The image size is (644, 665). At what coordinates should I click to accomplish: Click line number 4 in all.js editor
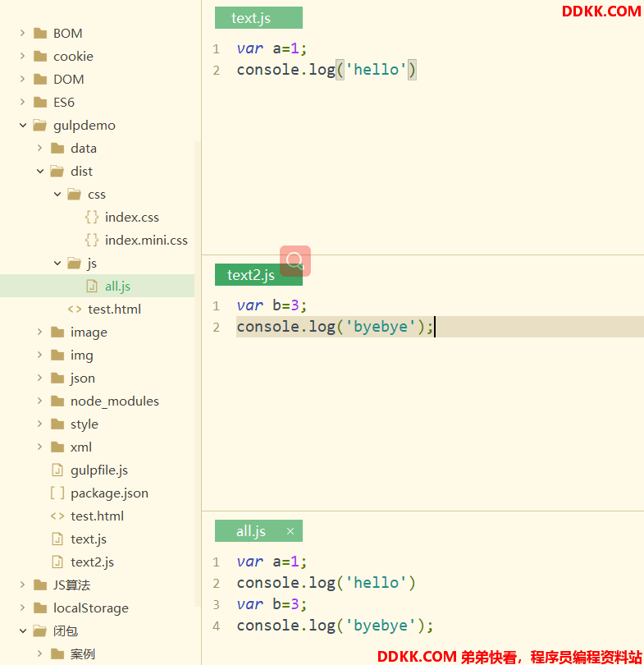point(216,626)
